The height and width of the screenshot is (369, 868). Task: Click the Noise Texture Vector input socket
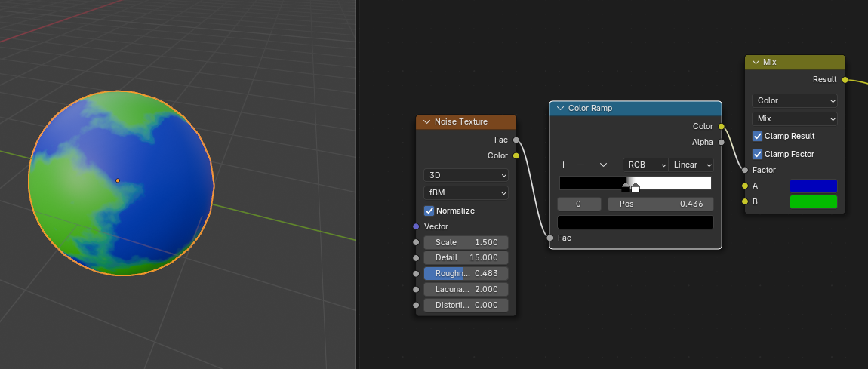tap(416, 226)
